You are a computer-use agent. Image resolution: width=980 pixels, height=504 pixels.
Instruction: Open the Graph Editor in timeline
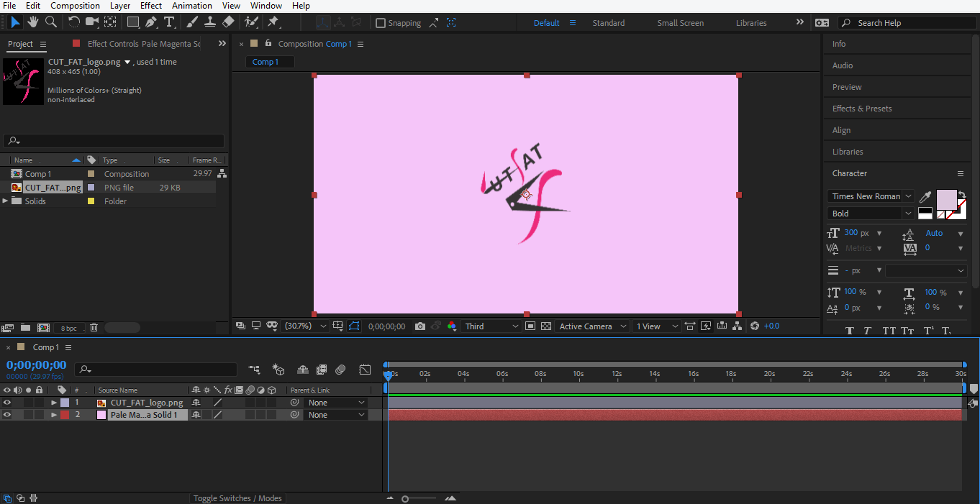point(365,370)
